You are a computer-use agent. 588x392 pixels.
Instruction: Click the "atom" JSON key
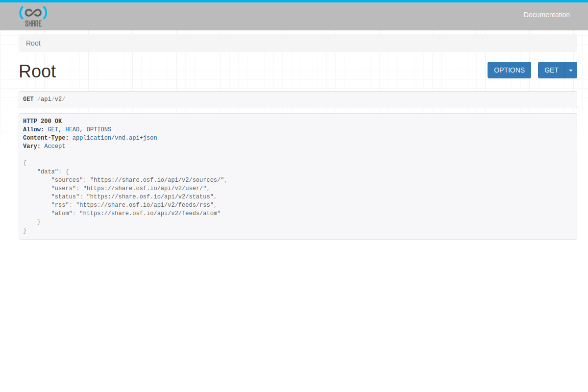pos(62,213)
